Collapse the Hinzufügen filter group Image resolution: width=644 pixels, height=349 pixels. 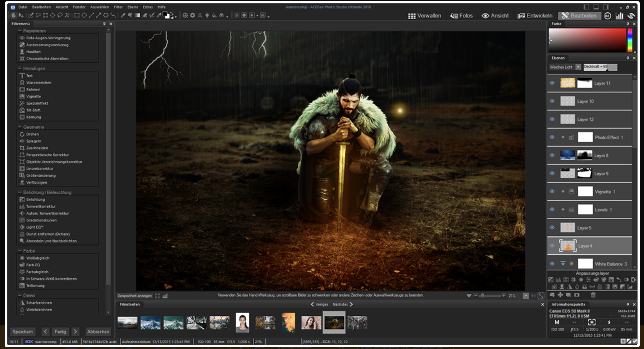[x=20, y=68]
